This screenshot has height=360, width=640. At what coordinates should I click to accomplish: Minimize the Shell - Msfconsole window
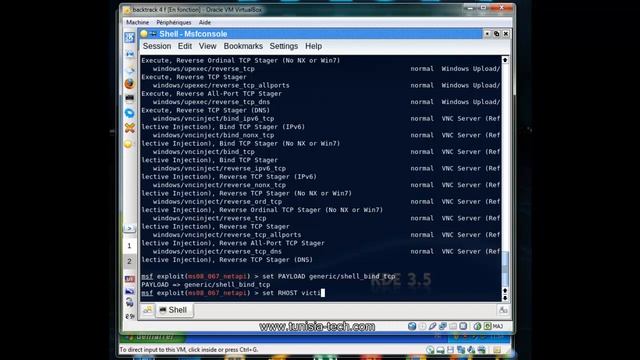point(487,34)
